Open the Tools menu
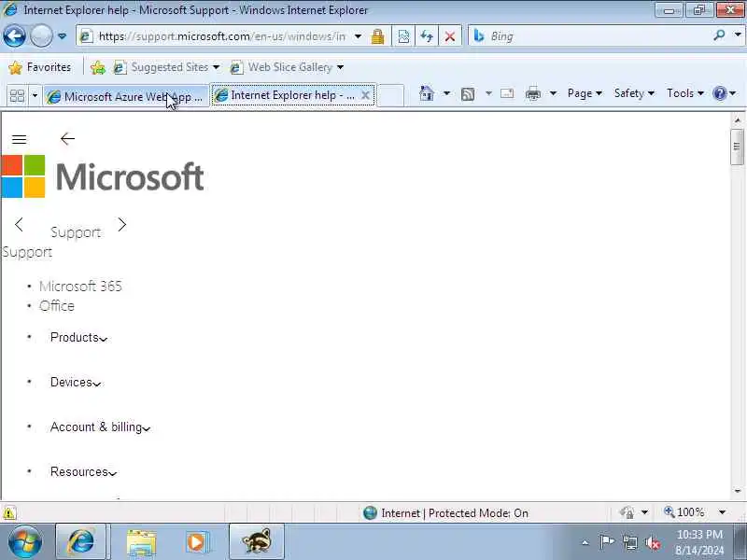Viewport: 747px width, 560px height. coord(685,93)
